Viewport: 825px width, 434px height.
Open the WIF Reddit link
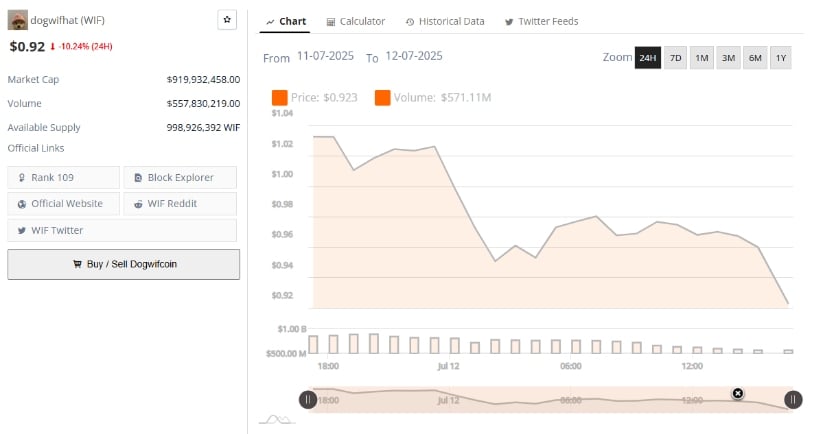click(x=180, y=204)
